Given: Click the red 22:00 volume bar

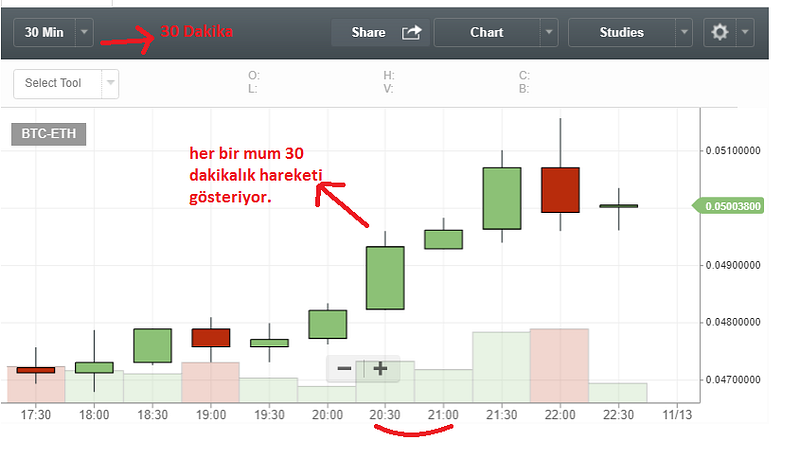Looking at the screenshot, I should pos(560,365).
